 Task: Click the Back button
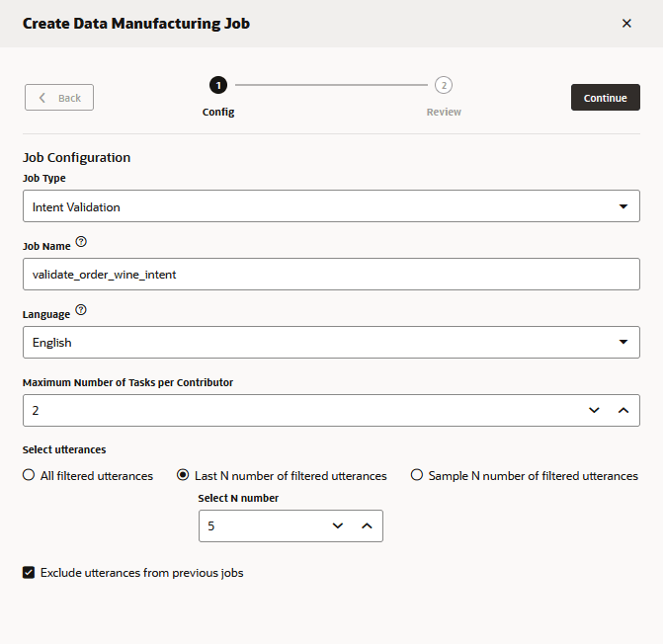tap(59, 98)
